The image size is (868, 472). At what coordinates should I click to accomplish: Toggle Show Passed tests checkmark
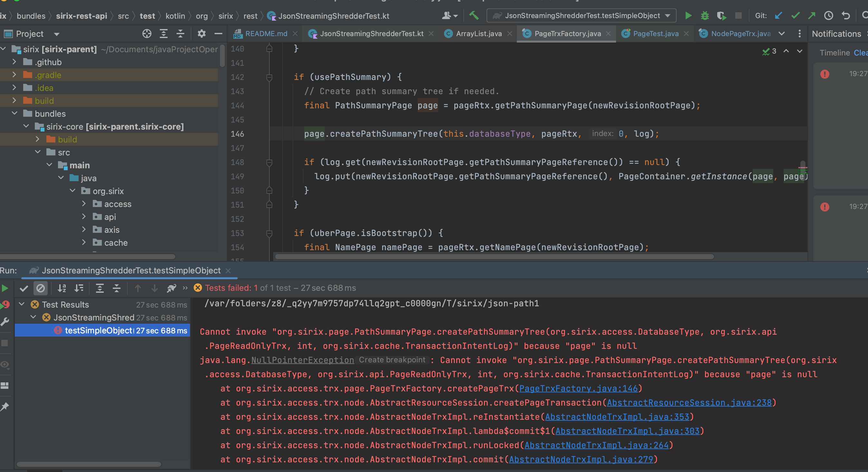(x=24, y=288)
